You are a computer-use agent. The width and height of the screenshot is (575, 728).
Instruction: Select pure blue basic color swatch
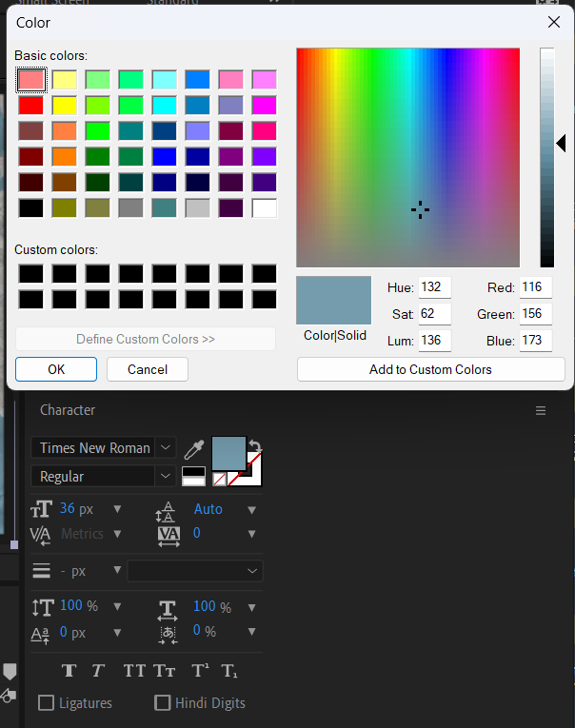(165, 157)
